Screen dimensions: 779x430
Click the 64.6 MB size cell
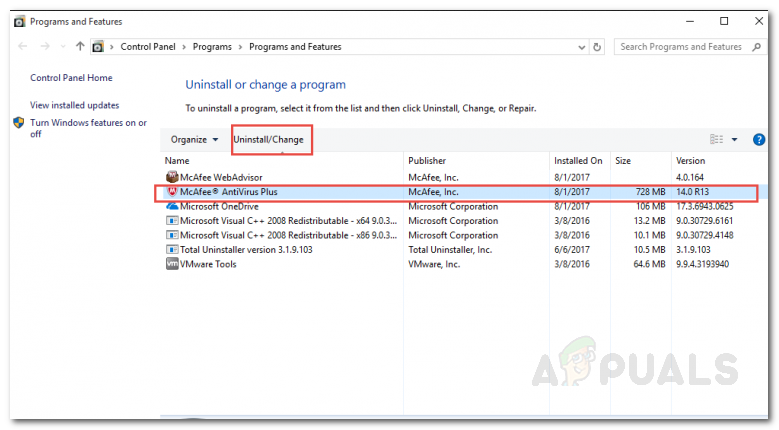pos(649,264)
